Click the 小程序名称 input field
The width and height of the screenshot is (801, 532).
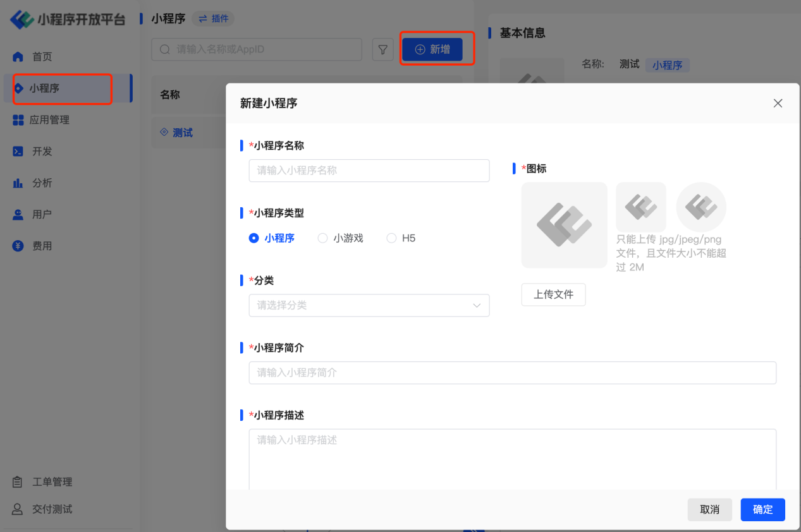(x=369, y=171)
